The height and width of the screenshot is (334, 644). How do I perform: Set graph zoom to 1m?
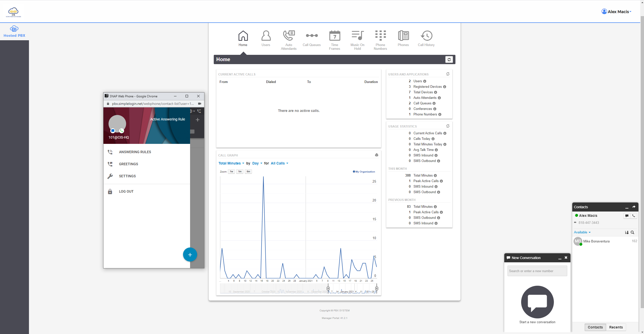click(240, 172)
